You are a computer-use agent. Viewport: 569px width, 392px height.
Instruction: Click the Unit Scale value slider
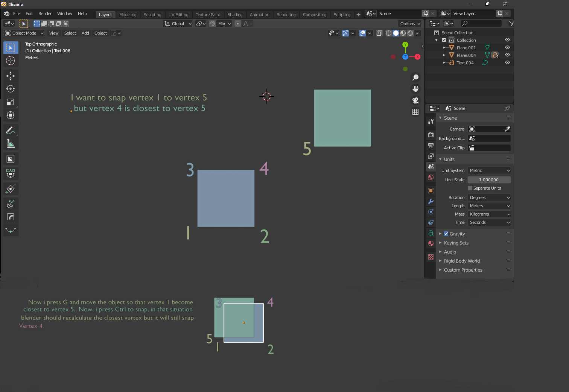point(489,180)
